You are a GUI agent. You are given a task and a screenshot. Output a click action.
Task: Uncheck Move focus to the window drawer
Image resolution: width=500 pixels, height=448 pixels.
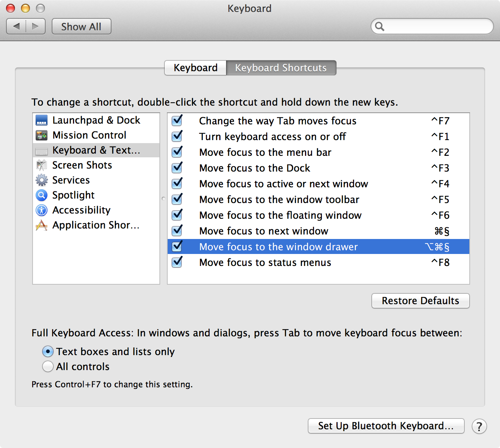pyautogui.click(x=177, y=246)
